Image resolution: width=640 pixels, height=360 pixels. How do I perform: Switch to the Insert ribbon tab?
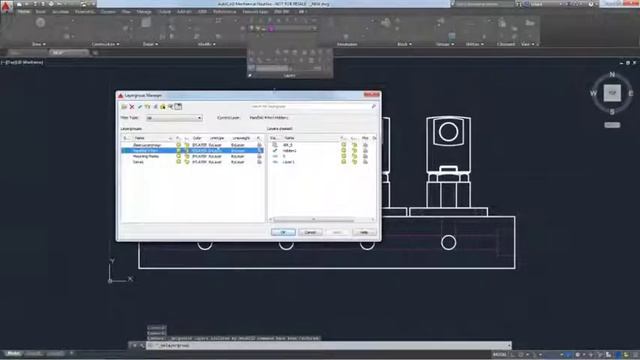(x=41, y=11)
